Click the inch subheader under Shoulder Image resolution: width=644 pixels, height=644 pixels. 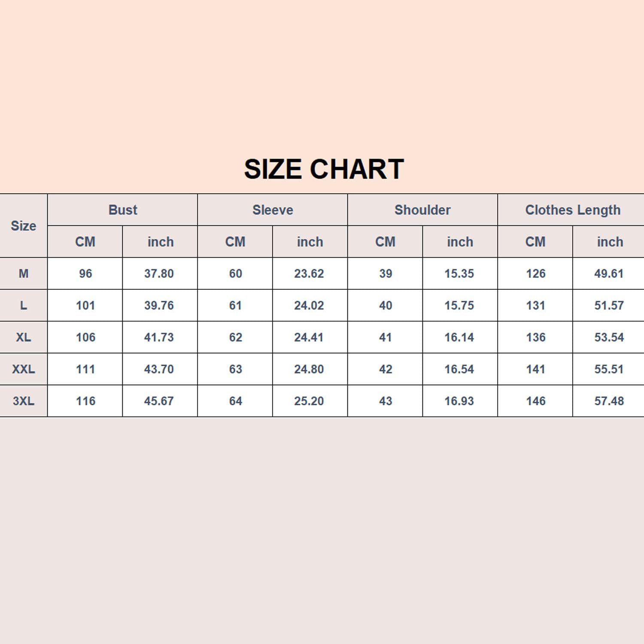(460, 242)
